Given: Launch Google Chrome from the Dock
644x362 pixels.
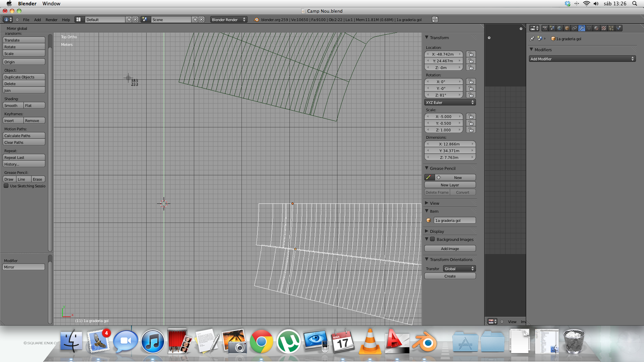Looking at the screenshot, I should click(x=261, y=342).
